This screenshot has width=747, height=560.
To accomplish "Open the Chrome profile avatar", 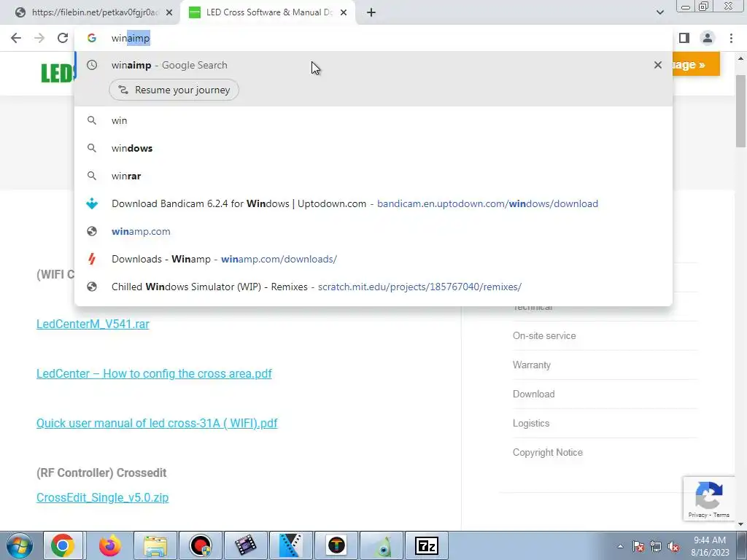I will coord(708,38).
